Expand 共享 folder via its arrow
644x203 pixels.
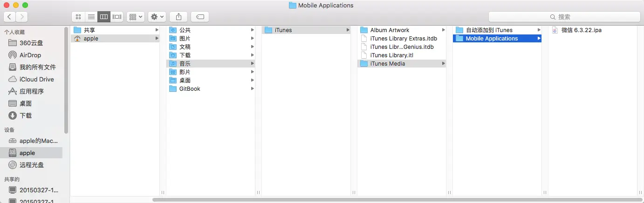(157, 30)
